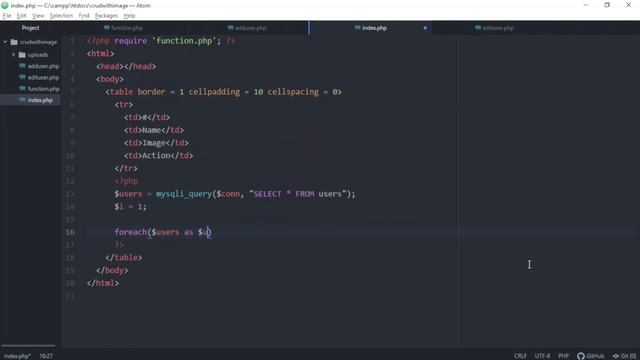640x360 pixels.
Task: Click the GitHub octocat status bar icon
Action: click(x=581, y=356)
